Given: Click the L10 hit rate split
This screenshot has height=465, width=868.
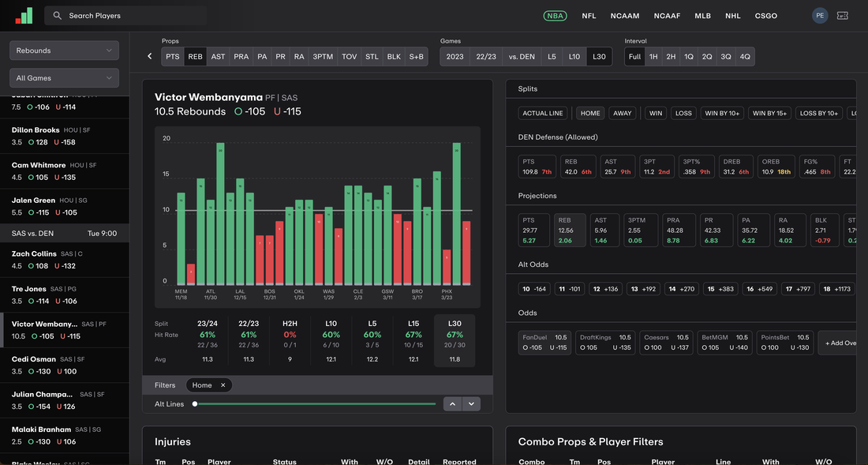Looking at the screenshot, I should (331, 341).
